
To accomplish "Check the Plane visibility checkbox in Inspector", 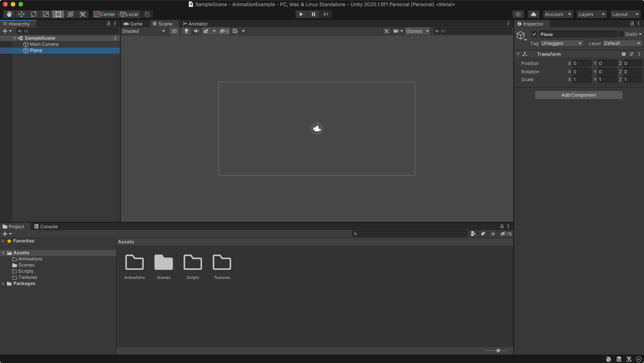I will 534,34.
